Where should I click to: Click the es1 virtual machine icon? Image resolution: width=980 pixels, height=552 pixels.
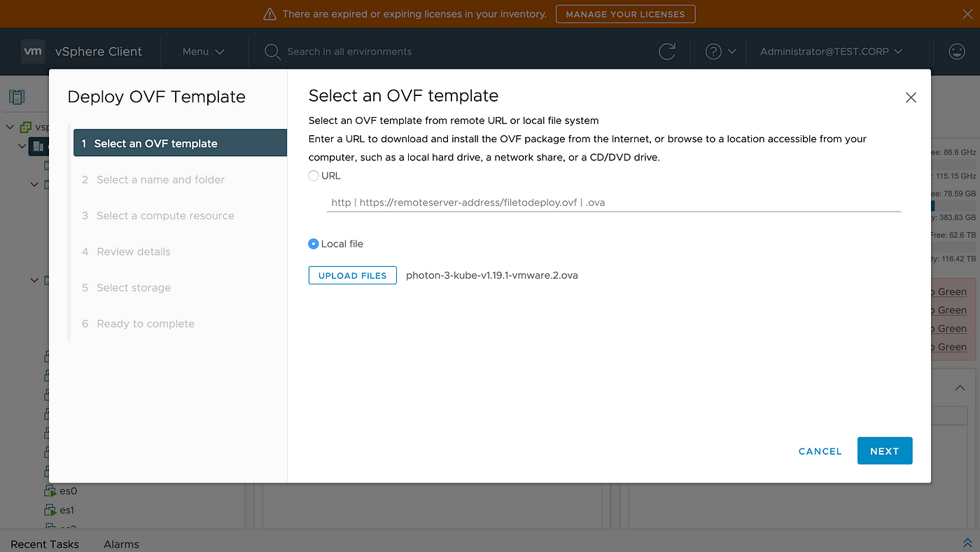50,511
